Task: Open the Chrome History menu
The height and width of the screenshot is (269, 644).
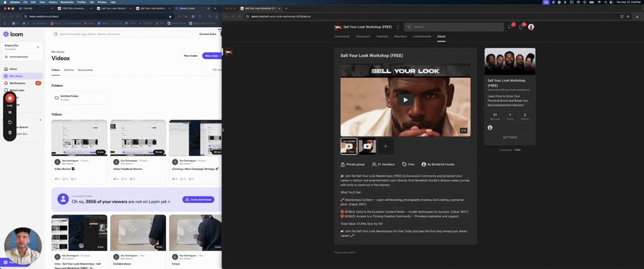Action: [x=53, y=2]
